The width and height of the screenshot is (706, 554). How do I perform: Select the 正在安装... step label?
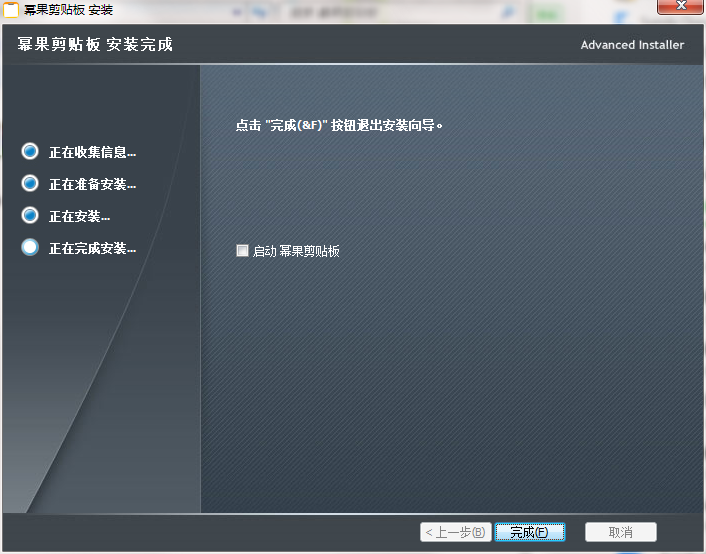[x=79, y=216]
